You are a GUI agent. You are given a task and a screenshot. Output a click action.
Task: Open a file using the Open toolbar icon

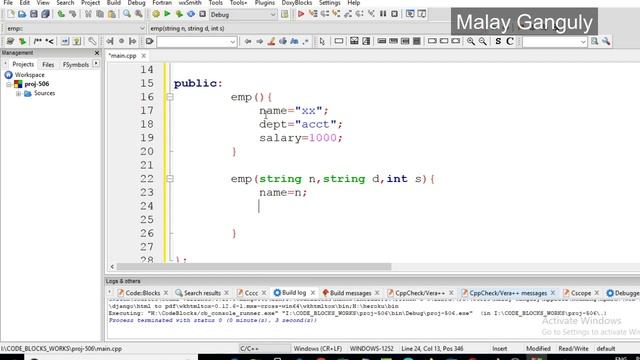22,14
